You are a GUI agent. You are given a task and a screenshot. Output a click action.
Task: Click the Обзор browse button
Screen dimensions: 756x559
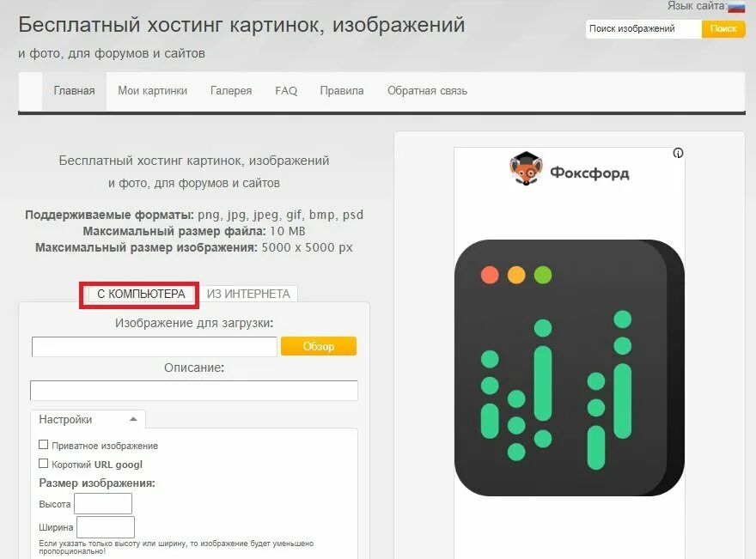(319, 347)
